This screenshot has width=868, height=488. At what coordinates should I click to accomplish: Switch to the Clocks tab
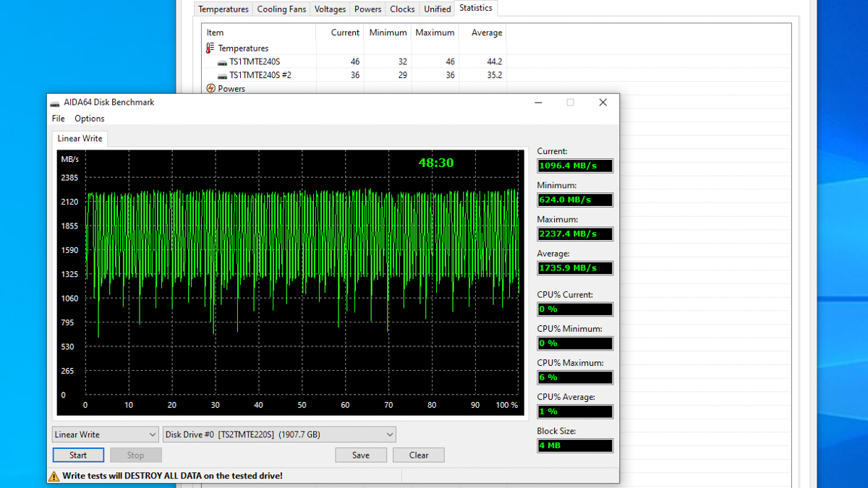click(402, 9)
